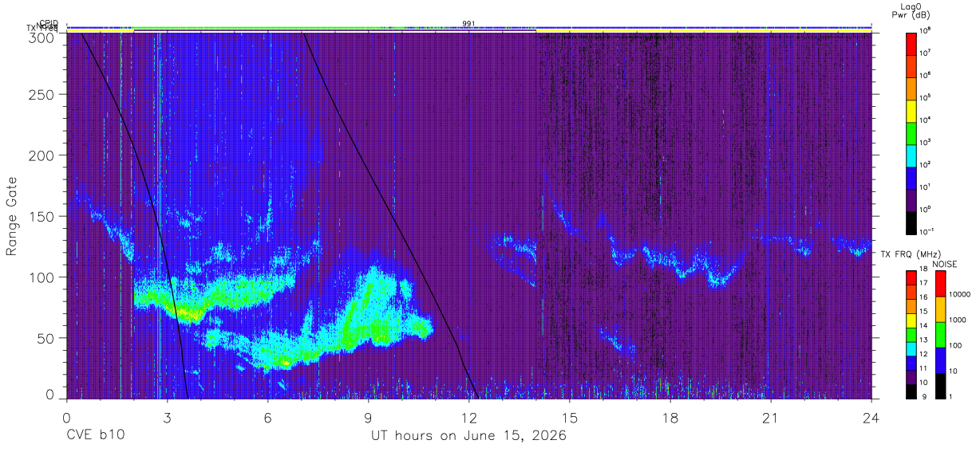The width and height of the screenshot is (980, 452).
Task: Pick the red top segment of TX FRQ colorbar
Action: tap(911, 278)
